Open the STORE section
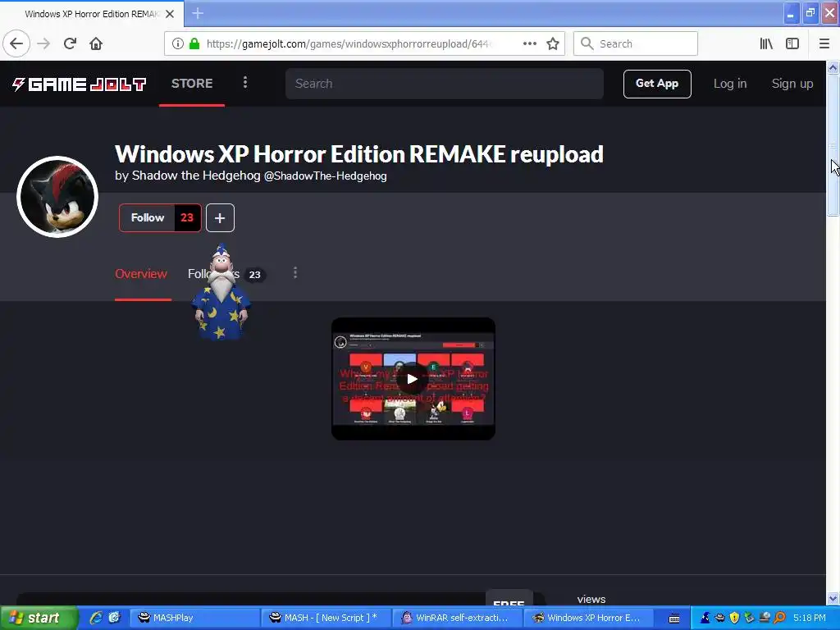Viewport: 840px width, 630px height. tap(192, 84)
